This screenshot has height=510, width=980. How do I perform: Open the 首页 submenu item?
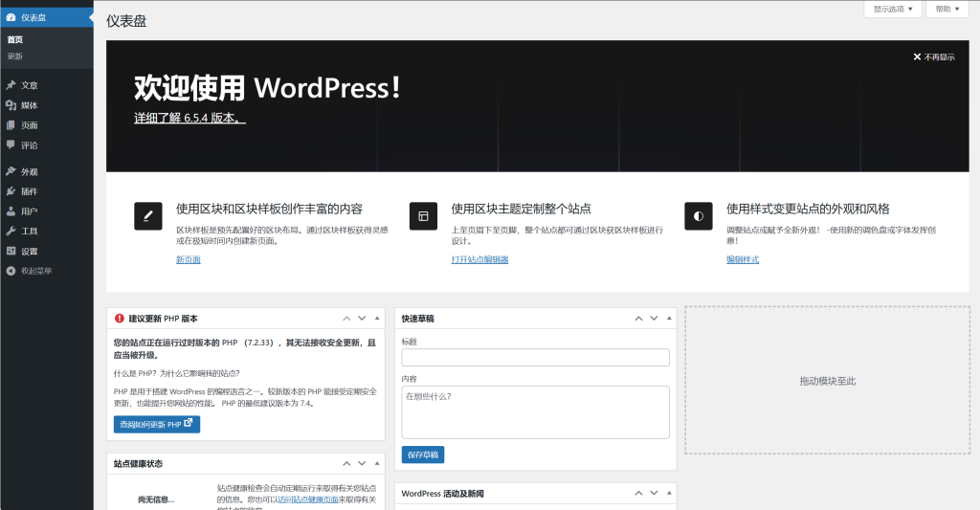(15, 39)
